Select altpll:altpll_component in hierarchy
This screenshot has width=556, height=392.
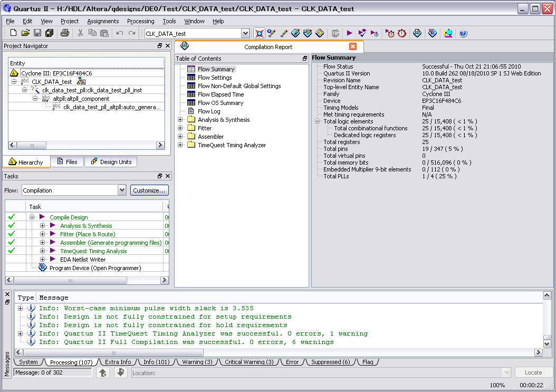pos(81,99)
